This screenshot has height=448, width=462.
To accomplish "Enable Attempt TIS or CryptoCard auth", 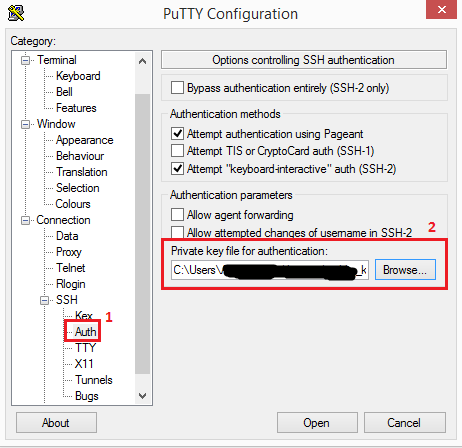I will (x=177, y=151).
